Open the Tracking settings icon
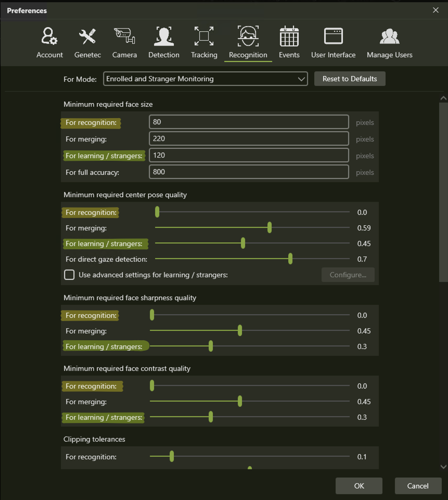This screenshot has height=500, width=448. [x=204, y=36]
